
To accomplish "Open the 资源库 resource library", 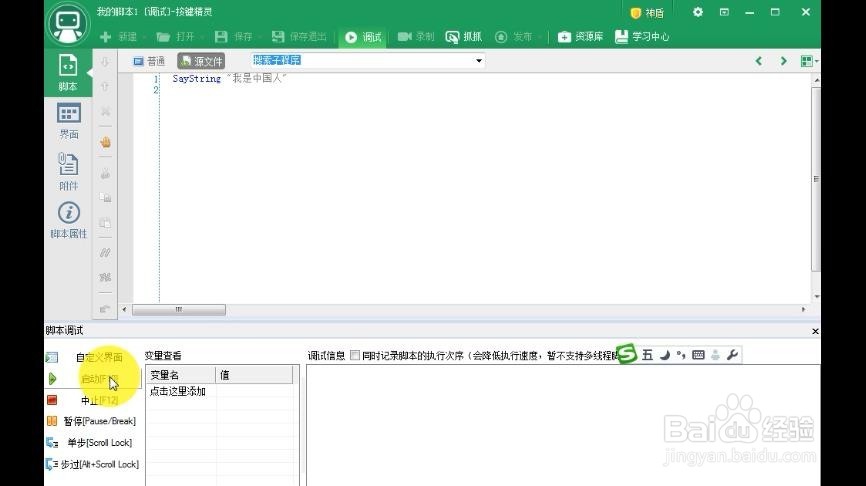I will [x=580, y=37].
